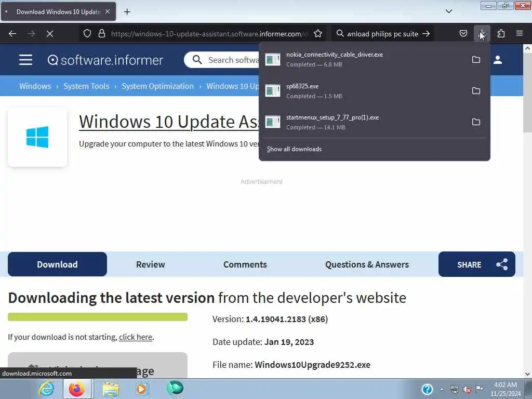This screenshot has width=532, height=399.
Task: Close the Download Windows 10 Update tab
Action: pyautogui.click(x=108, y=11)
